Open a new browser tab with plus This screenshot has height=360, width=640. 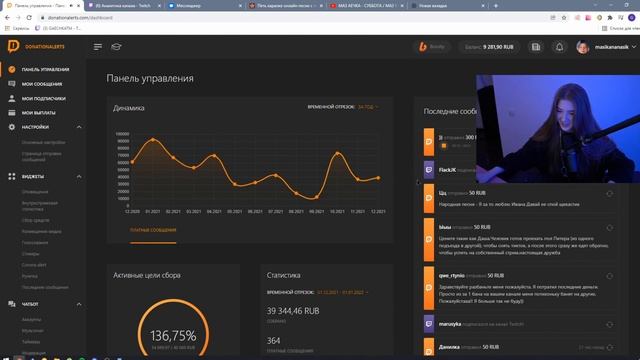pos(496,6)
